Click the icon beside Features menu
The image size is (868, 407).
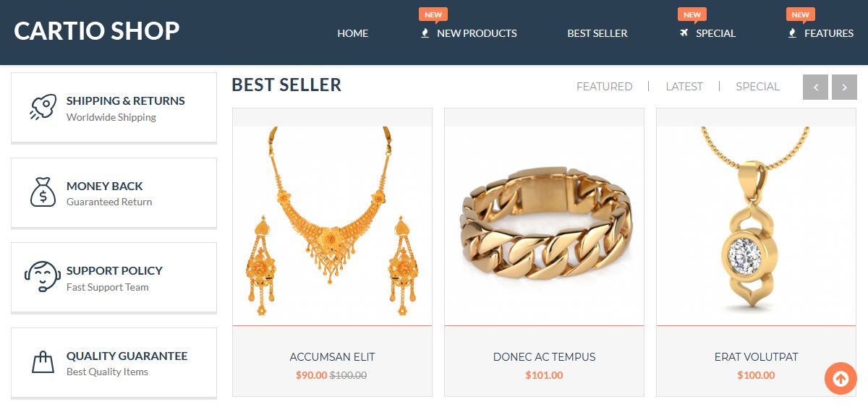point(792,33)
